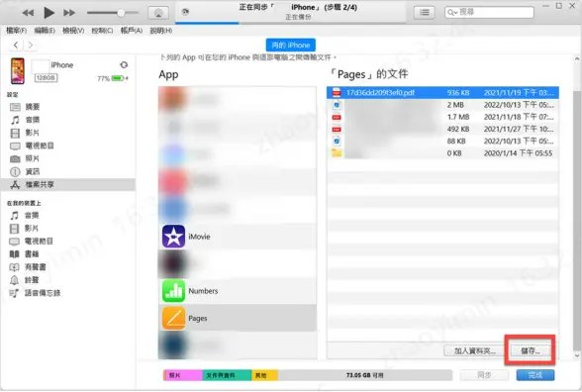Select 檔案共享 in the sidebar
The height and width of the screenshot is (392, 582).
tap(68, 184)
